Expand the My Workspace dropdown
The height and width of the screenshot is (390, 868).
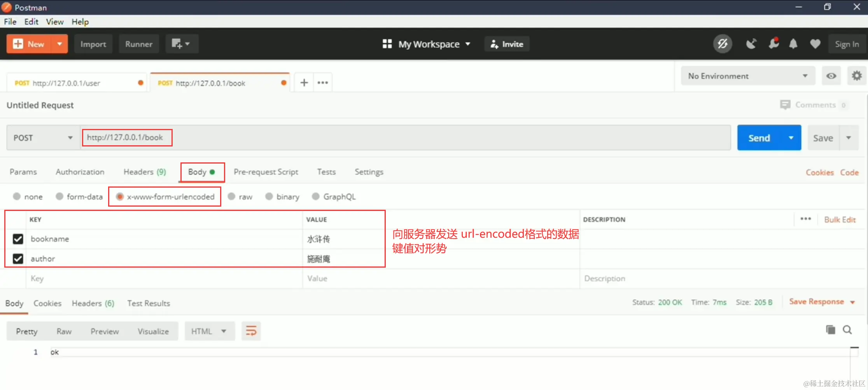468,44
